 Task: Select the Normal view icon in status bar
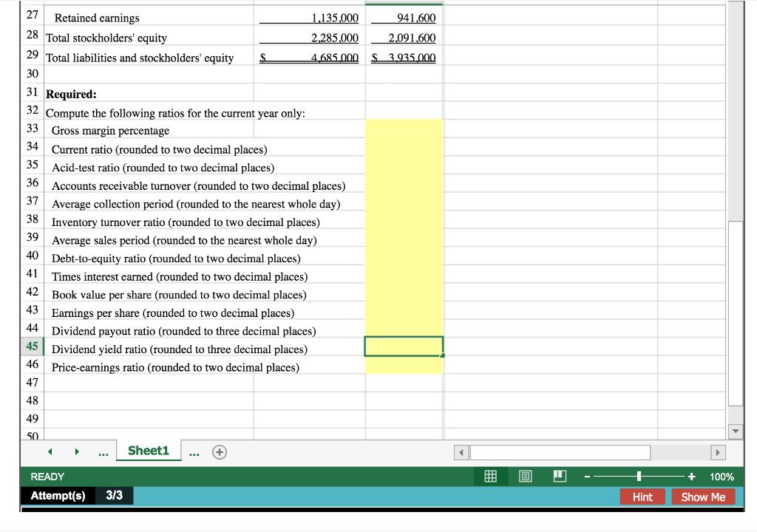point(490,477)
